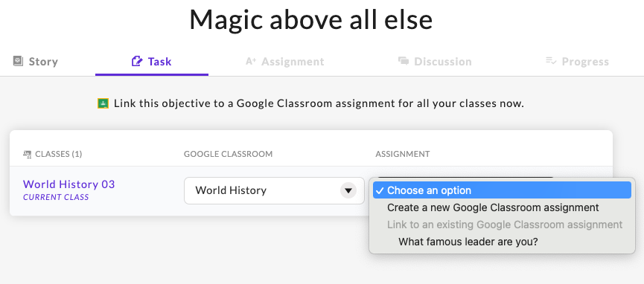Screen dimensions: 644x284
Task: Click the green Google Classroom icon
Action: coord(103,103)
